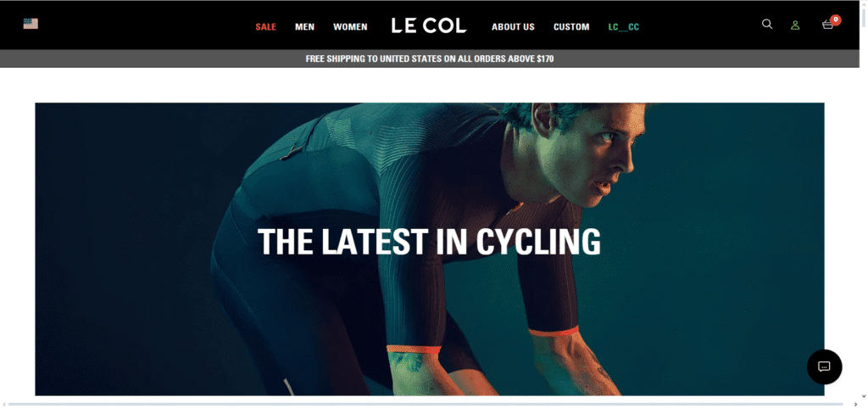Click the horizontal scrollbar left arrow
This screenshot has width=868, height=408.
(3, 404)
